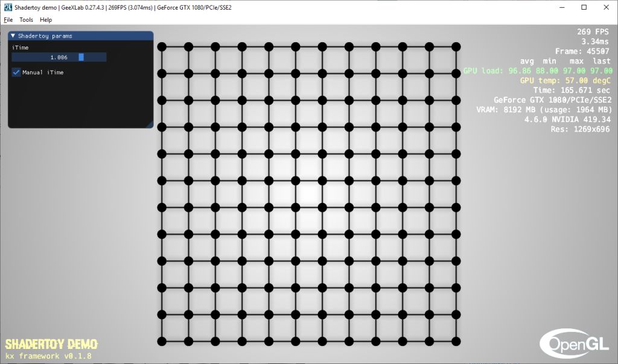Click the iTime label above the slider
The height and width of the screenshot is (364, 618).
coord(20,47)
